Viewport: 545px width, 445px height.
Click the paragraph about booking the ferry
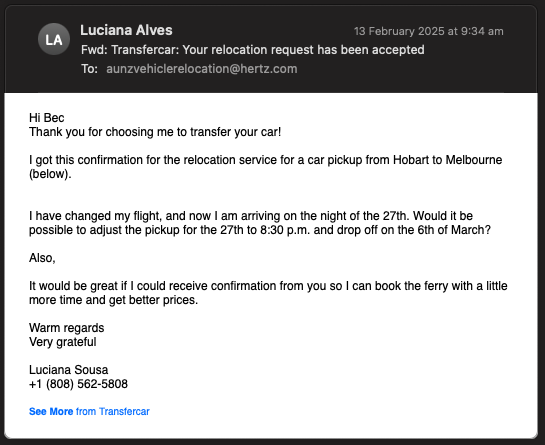(x=268, y=293)
